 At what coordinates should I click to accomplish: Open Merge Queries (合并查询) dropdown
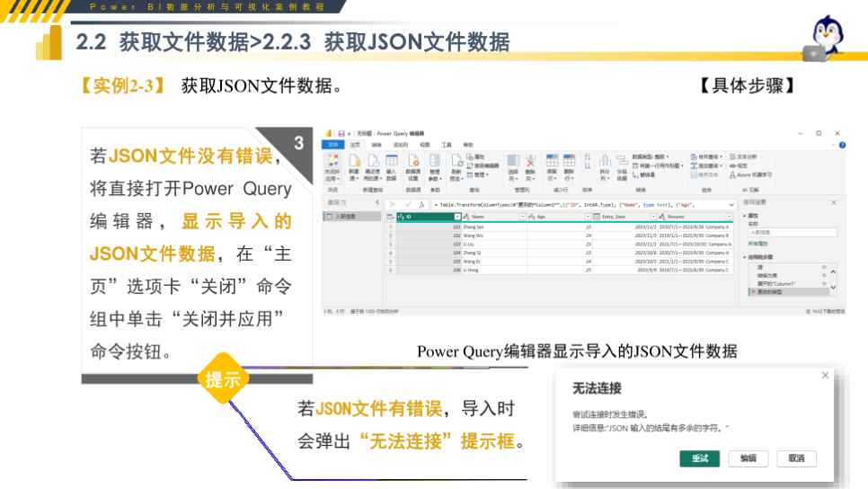[706, 156]
